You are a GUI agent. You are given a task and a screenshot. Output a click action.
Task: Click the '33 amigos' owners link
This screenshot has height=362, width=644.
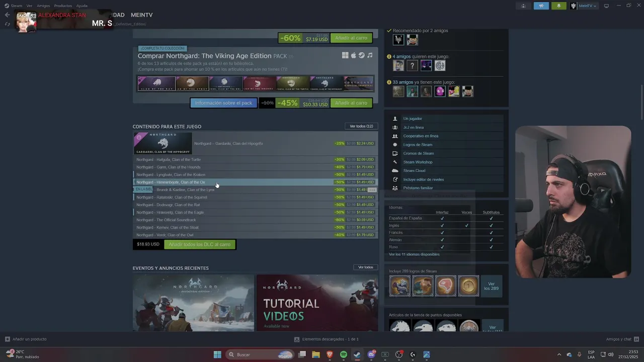(x=403, y=82)
